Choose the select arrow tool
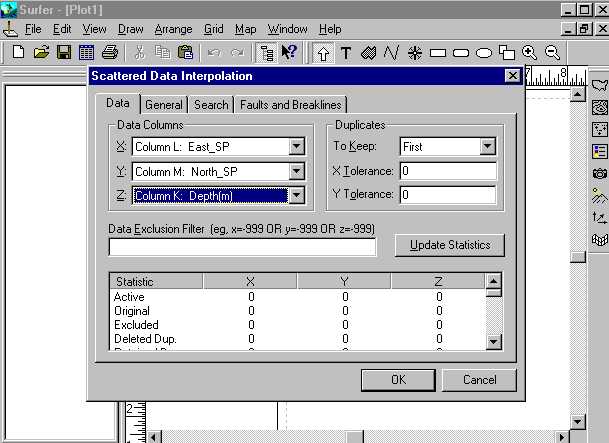This screenshot has width=609, height=443. click(323, 53)
